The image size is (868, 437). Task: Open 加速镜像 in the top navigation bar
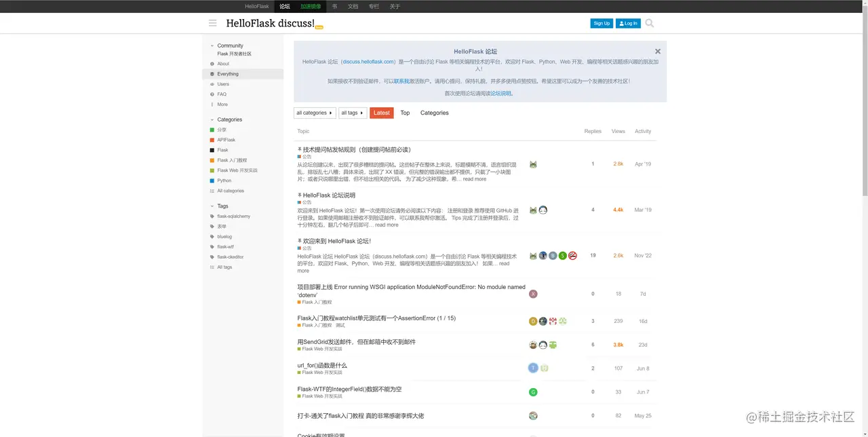[x=311, y=6]
